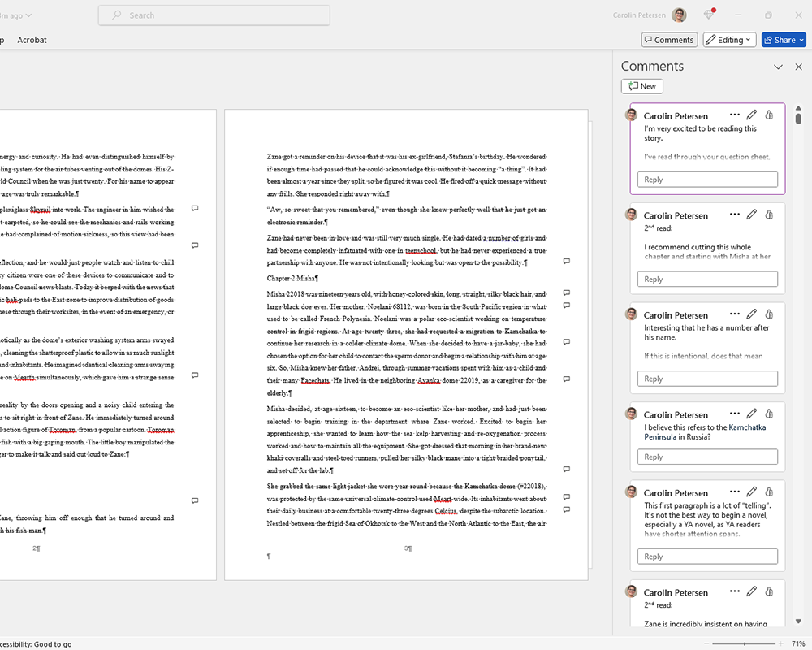Edit the 'This first paragraph' comment
The height and width of the screenshot is (650, 812).
[x=751, y=492]
